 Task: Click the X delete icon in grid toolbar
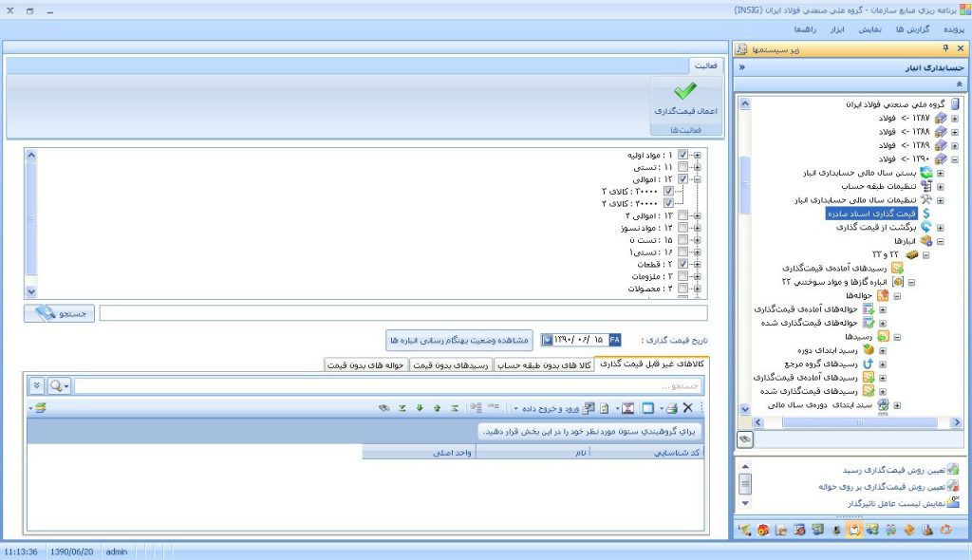(688, 408)
